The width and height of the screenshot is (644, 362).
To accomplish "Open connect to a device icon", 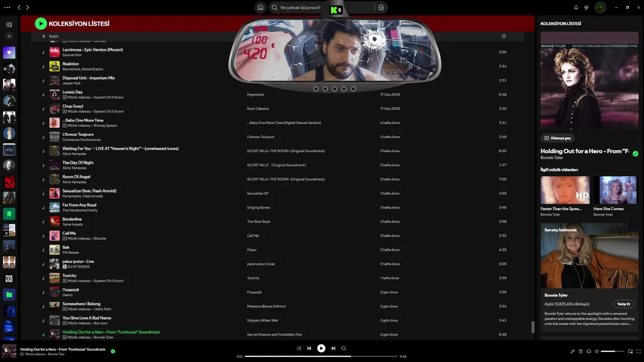I will tap(589, 351).
